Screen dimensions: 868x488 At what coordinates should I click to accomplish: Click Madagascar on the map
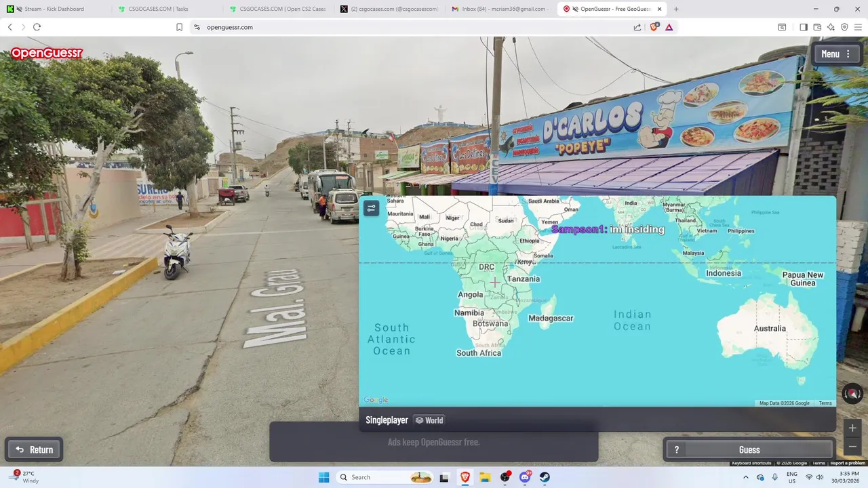pyautogui.click(x=551, y=318)
